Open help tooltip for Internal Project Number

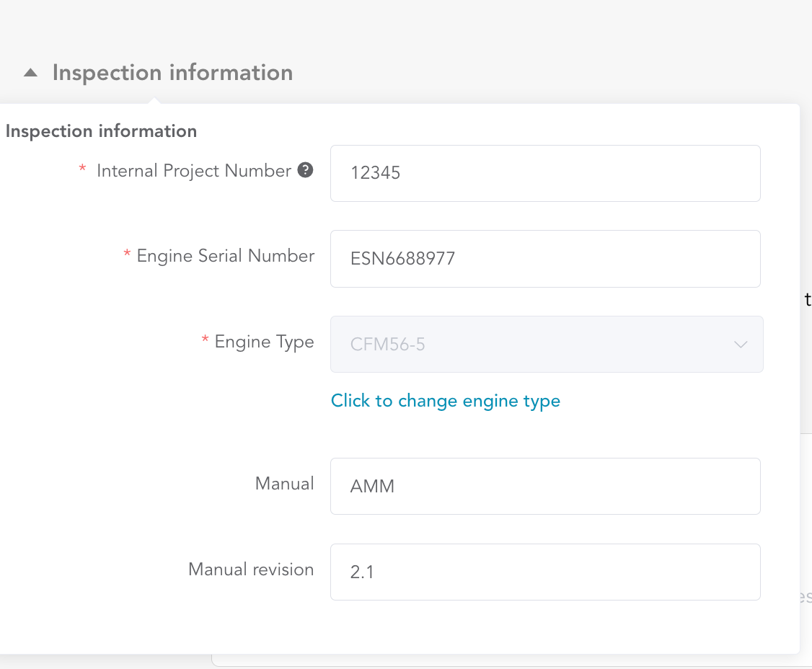point(306,170)
